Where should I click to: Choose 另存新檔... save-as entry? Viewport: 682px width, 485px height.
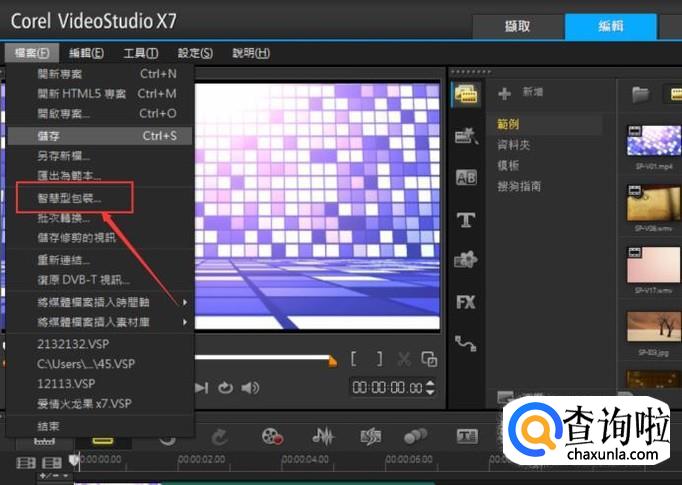[100, 155]
